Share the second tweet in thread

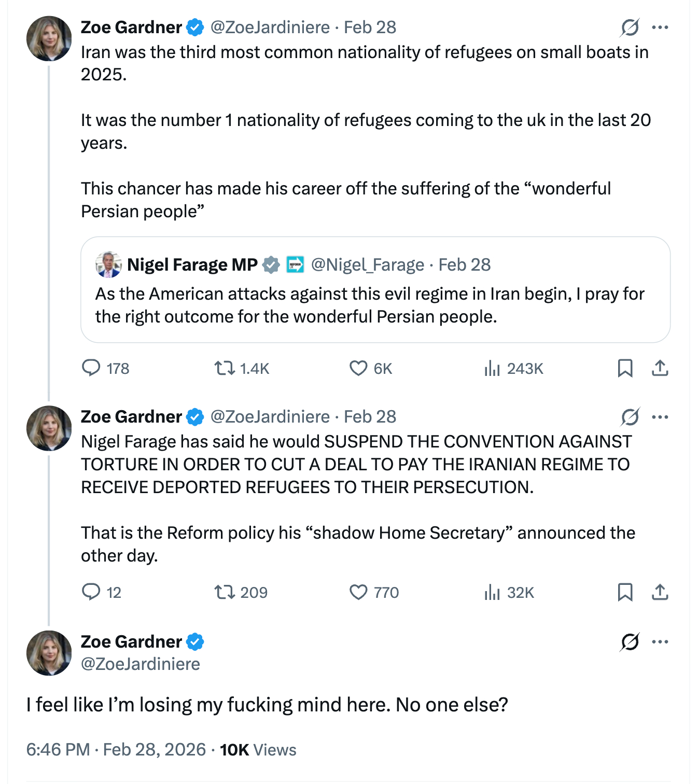pyautogui.click(x=660, y=592)
